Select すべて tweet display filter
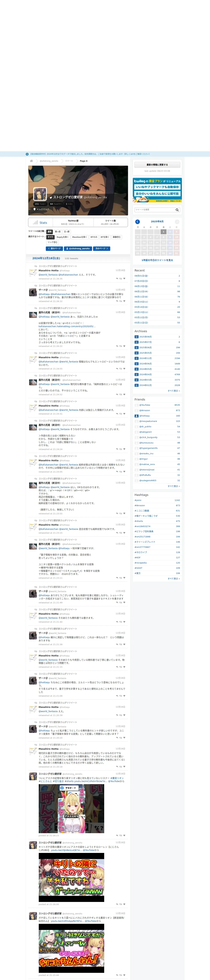The width and height of the screenshot is (210, 980). coord(51,237)
